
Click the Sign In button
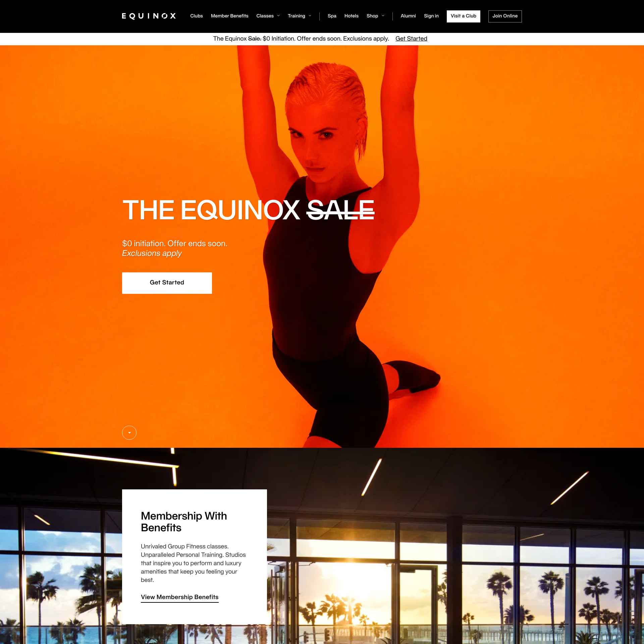tap(431, 16)
